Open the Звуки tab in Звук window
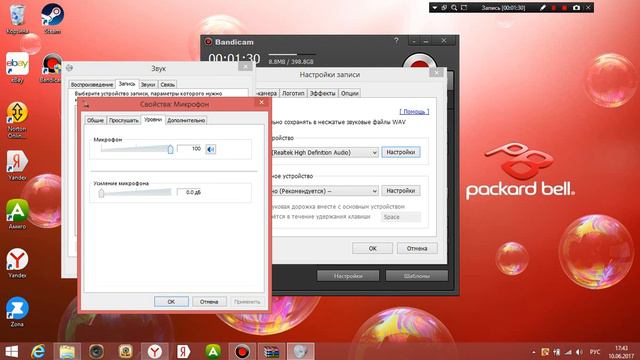 coord(148,84)
